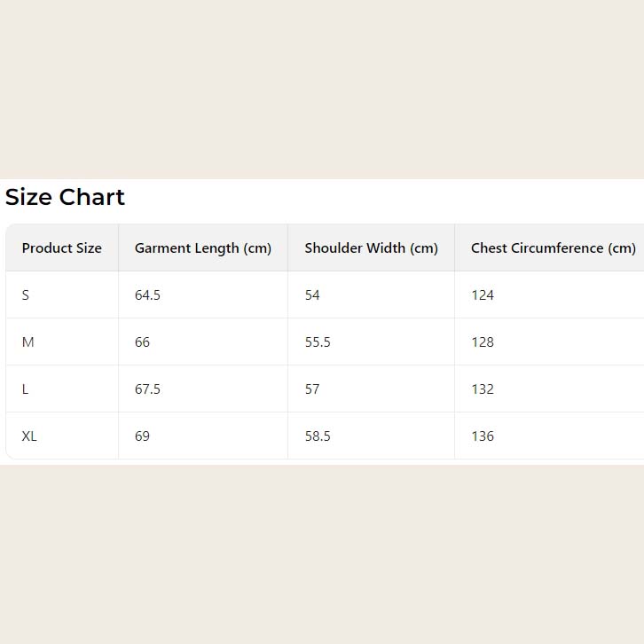Image resolution: width=644 pixels, height=644 pixels.
Task: Click garment length value 66
Action: (143, 342)
